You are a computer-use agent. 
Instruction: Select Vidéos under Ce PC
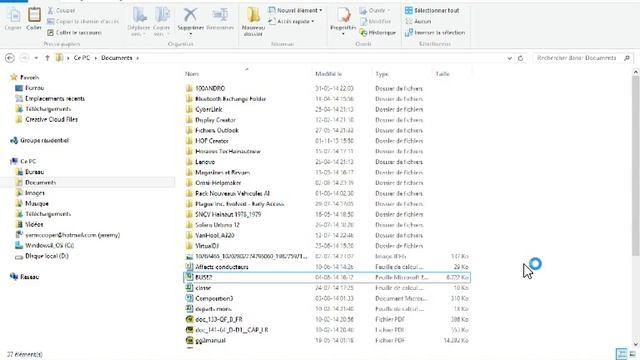pos(29,224)
